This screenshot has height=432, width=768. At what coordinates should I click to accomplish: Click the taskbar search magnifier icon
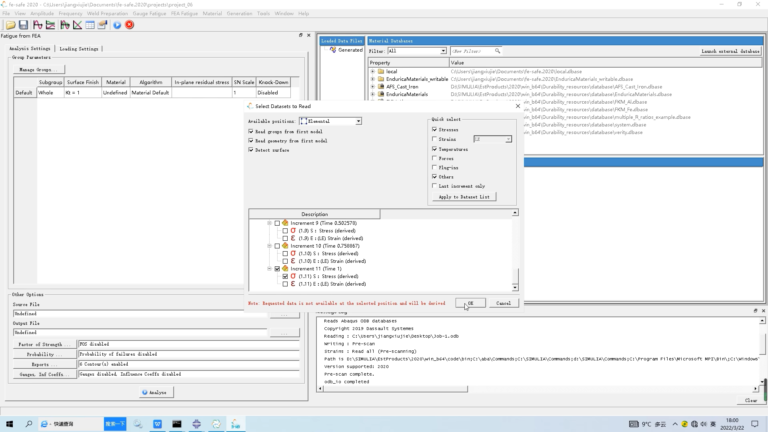(28, 424)
